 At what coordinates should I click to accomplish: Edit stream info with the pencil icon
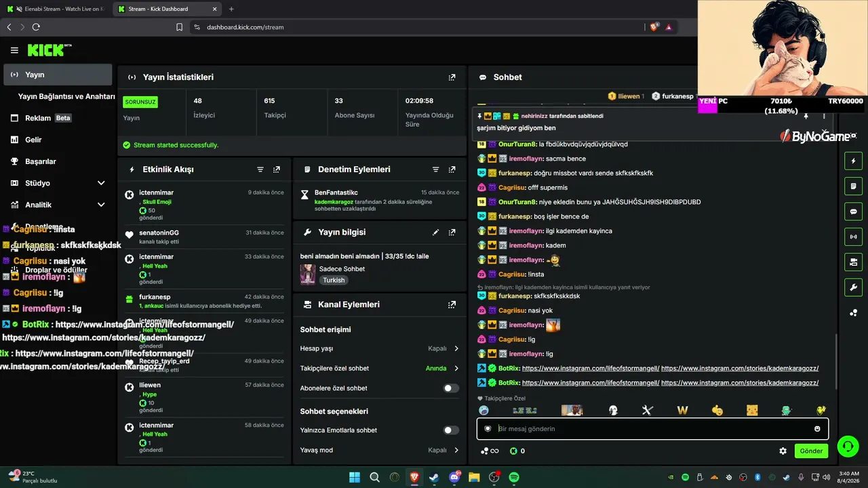(x=435, y=232)
